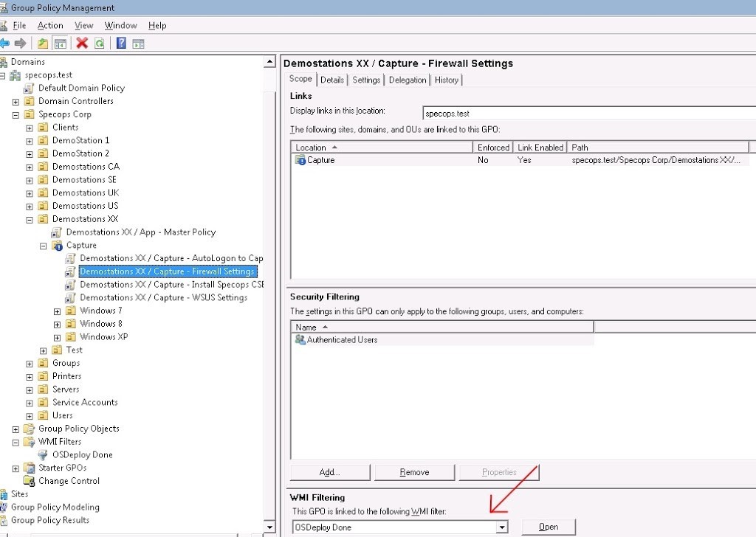Collapse the Capture OU in the tree
This screenshot has height=537, width=756.
[x=44, y=246]
